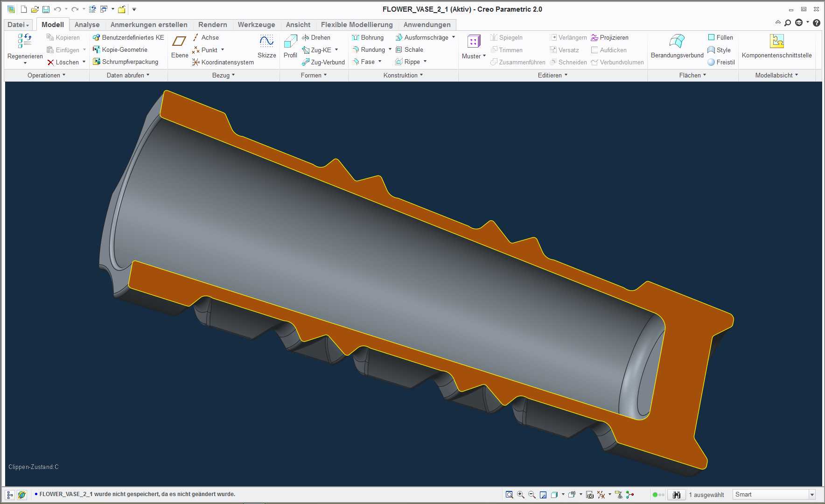Click the Open file folder icon

click(x=35, y=9)
